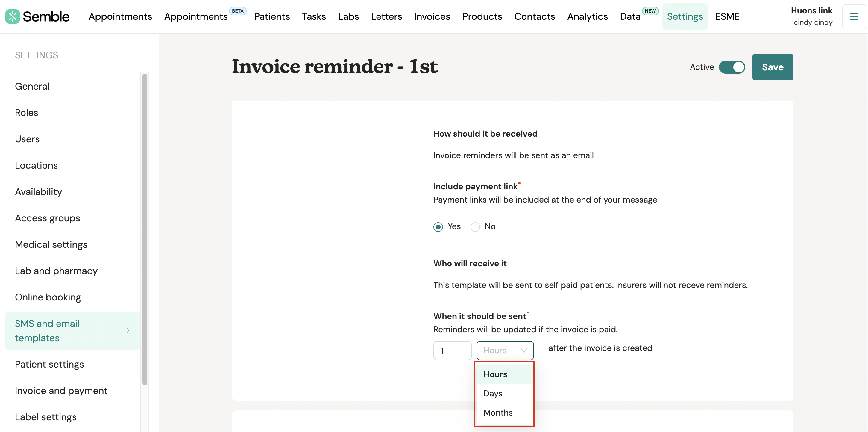The height and width of the screenshot is (432, 868).
Task: Select Yes for include payment link
Action: (x=438, y=227)
